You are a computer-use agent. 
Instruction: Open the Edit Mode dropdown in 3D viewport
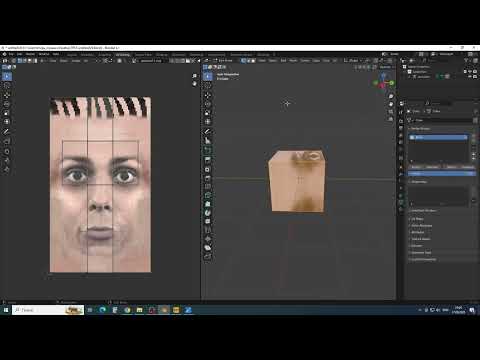coord(223,61)
